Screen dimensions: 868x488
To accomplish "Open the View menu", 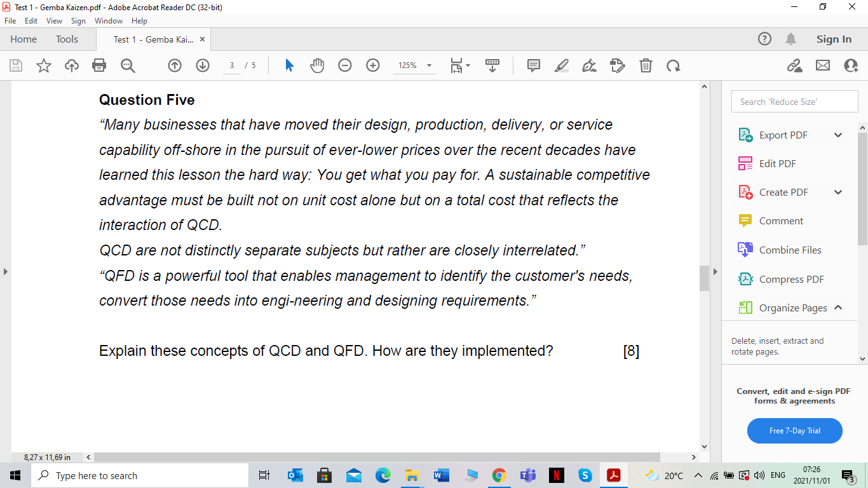I will pyautogui.click(x=55, y=20).
